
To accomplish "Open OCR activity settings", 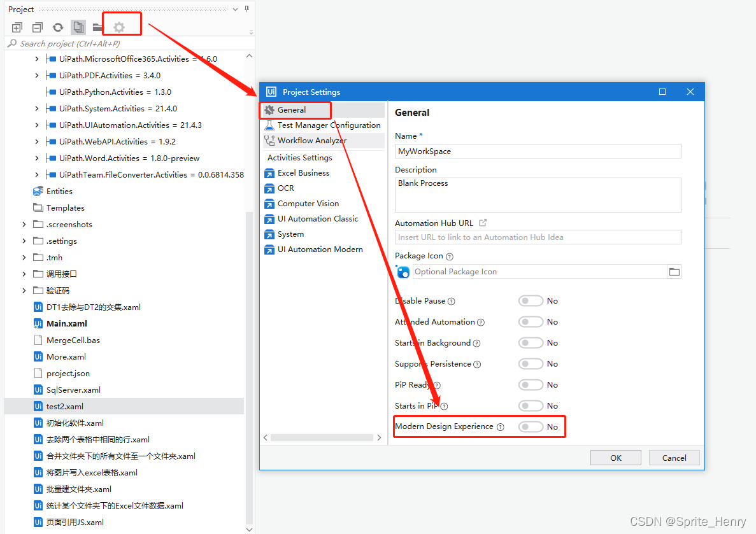I will pyautogui.click(x=285, y=188).
